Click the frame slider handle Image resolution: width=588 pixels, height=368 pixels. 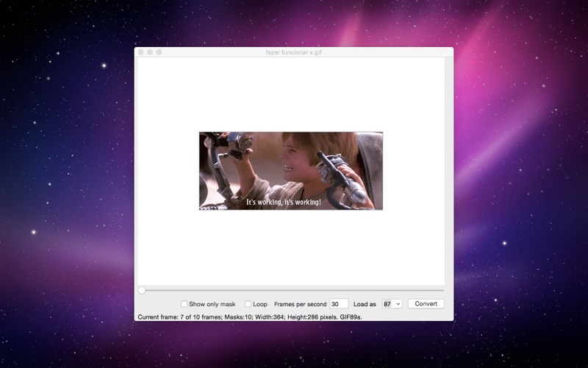pyautogui.click(x=141, y=290)
